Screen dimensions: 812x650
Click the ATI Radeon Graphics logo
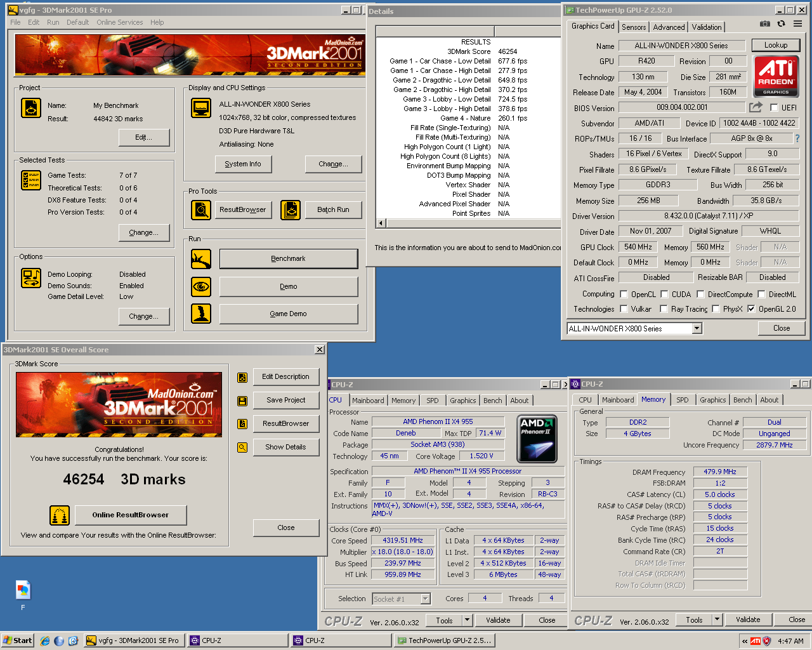pos(776,76)
